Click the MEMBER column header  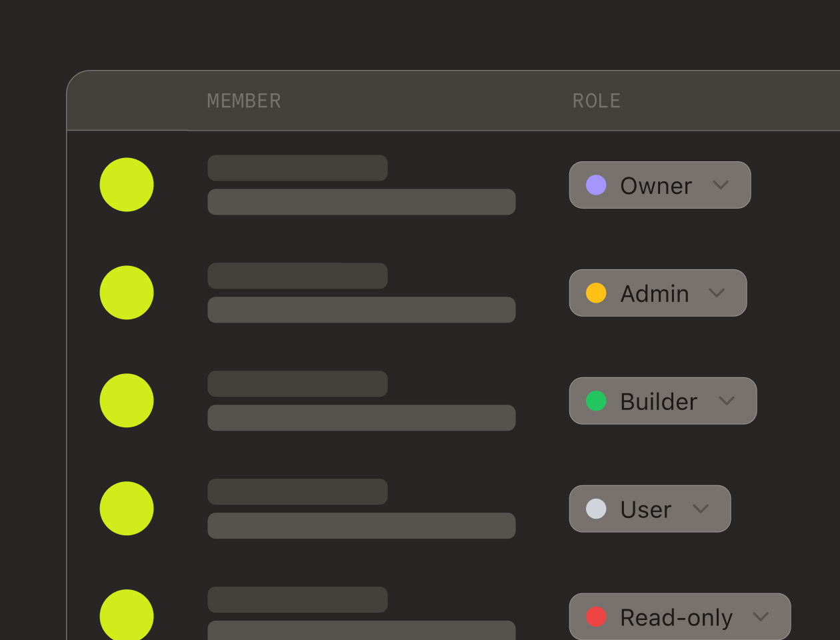pos(243,101)
